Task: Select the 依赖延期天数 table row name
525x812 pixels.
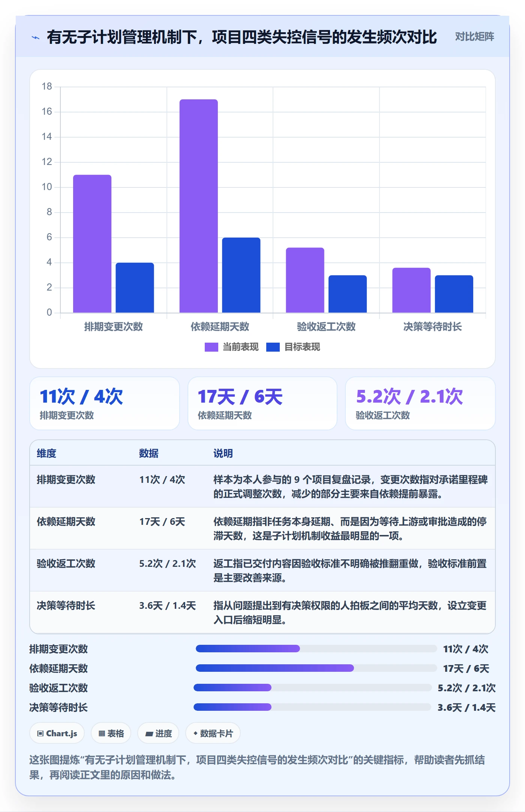Action: pyautogui.click(x=66, y=521)
